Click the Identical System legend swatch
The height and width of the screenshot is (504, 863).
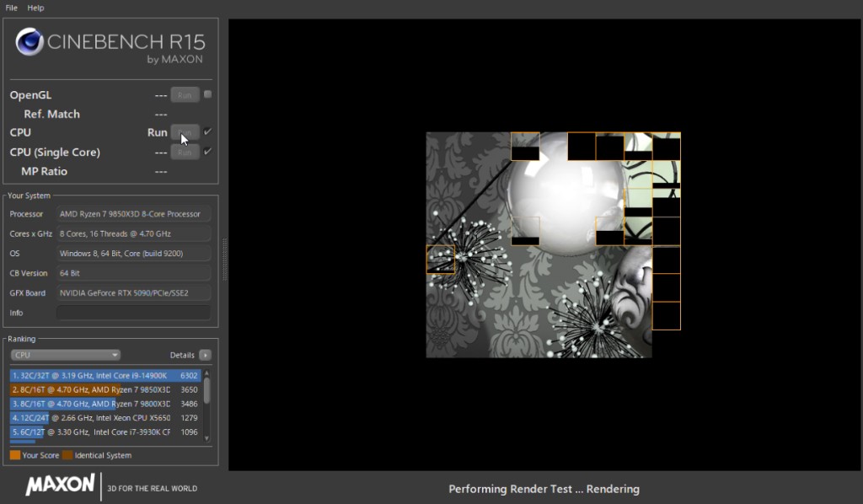[x=67, y=455]
